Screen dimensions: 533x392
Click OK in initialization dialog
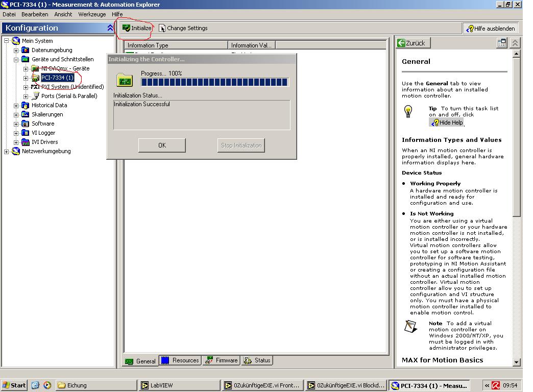pyautogui.click(x=162, y=145)
